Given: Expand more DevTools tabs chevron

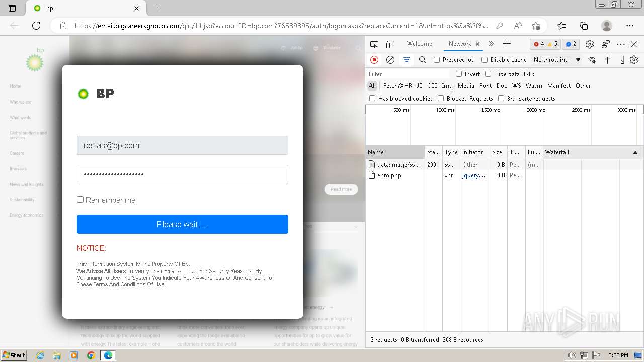Looking at the screenshot, I should pyautogui.click(x=491, y=44).
